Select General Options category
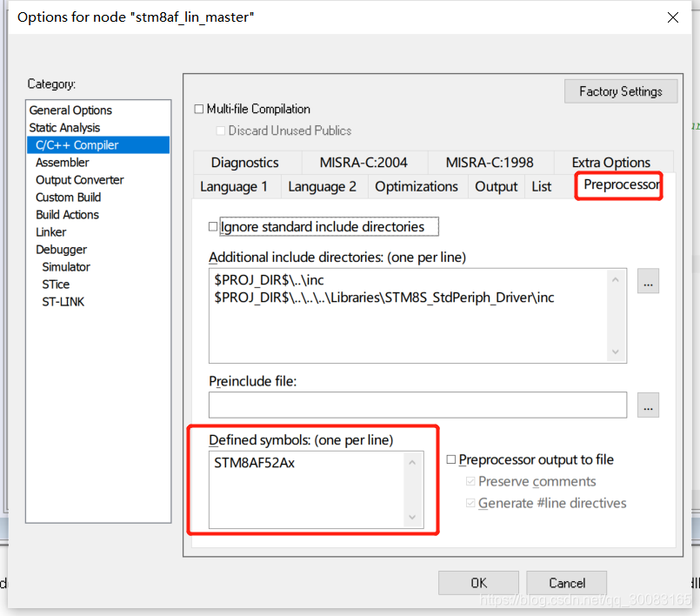The width and height of the screenshot is (700, 616). point(70,110)
